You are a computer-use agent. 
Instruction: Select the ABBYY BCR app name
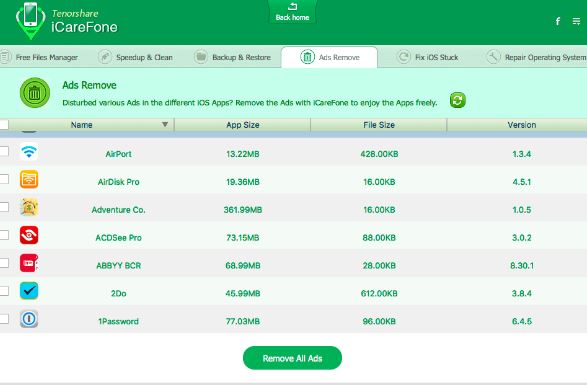[x=118, y=266]
